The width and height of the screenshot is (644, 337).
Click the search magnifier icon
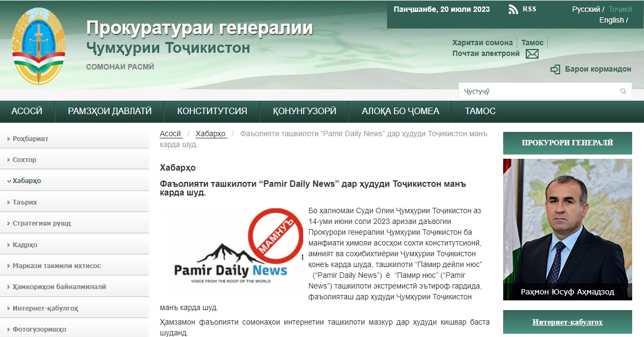(623, 92)
